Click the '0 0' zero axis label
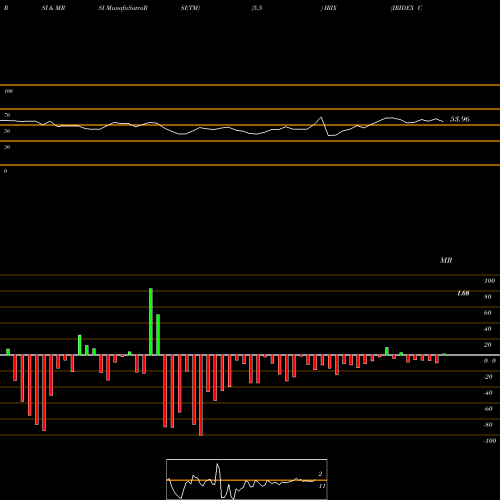This screenshot has height=500, width=500. [x=490, y=361]
